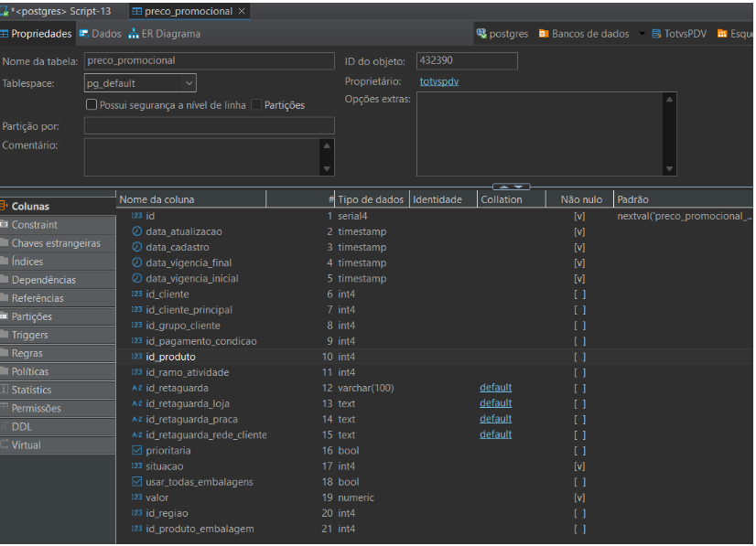The width and height of the screenshot is (756, 546).
Task: Select Dependências in the side list
Action: coord(58,280)
